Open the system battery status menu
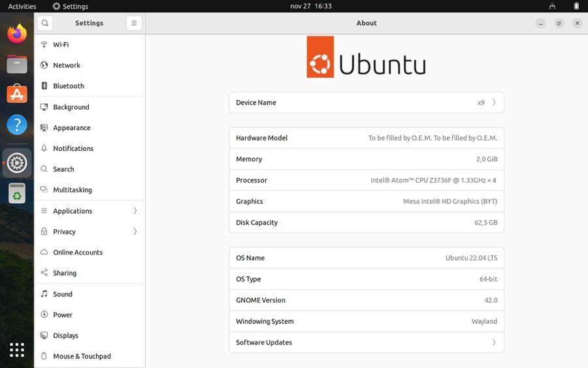Image resolution: width=588 pixels, height=368 pixels. pyautogui.click(x=576, y=6)
